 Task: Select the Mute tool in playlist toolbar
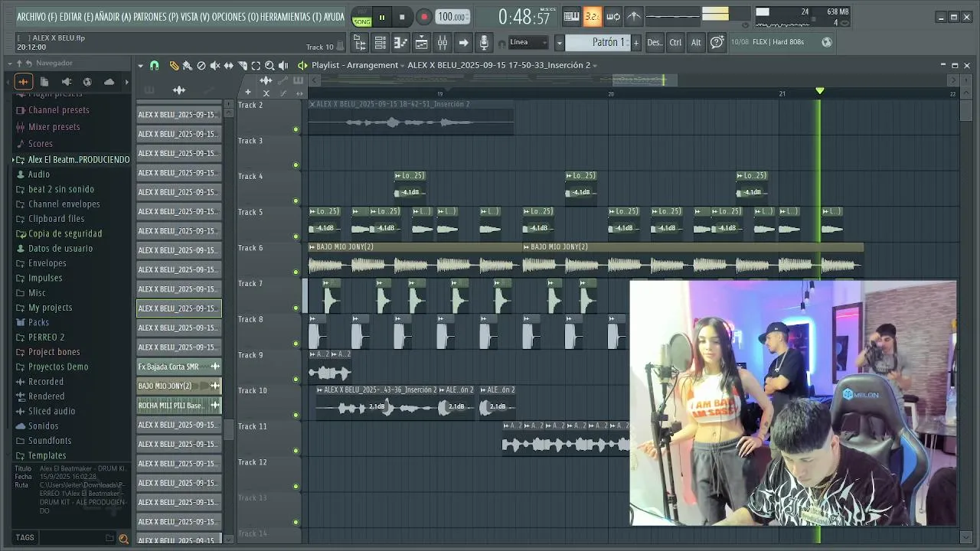coord(215,66)
